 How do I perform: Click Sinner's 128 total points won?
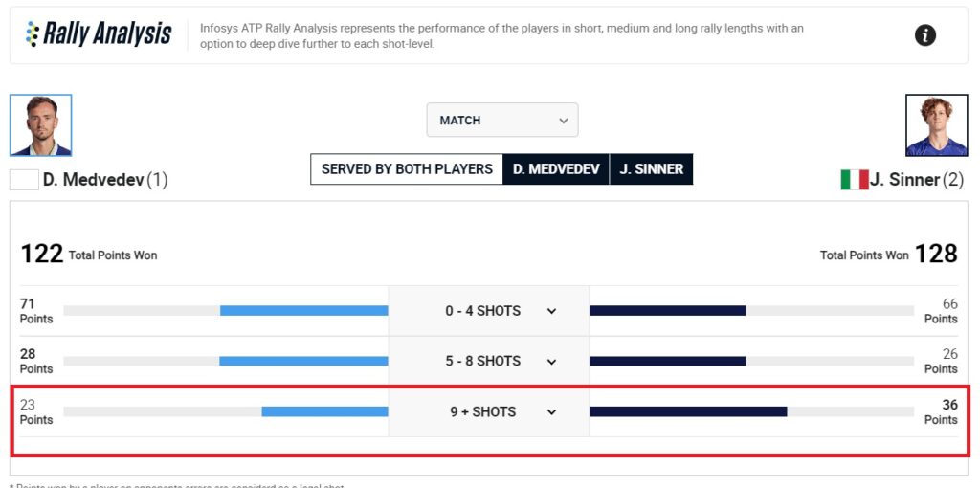pyautogui.click(x=935, y=254)
